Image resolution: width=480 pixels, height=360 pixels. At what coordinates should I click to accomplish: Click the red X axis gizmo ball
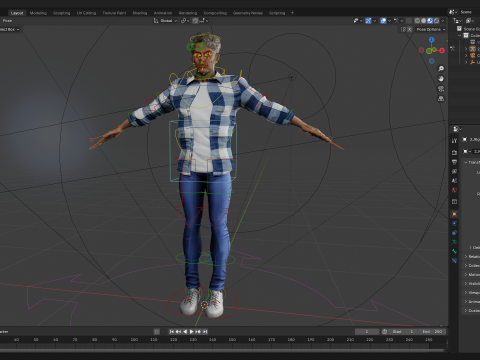click(442, 51)
